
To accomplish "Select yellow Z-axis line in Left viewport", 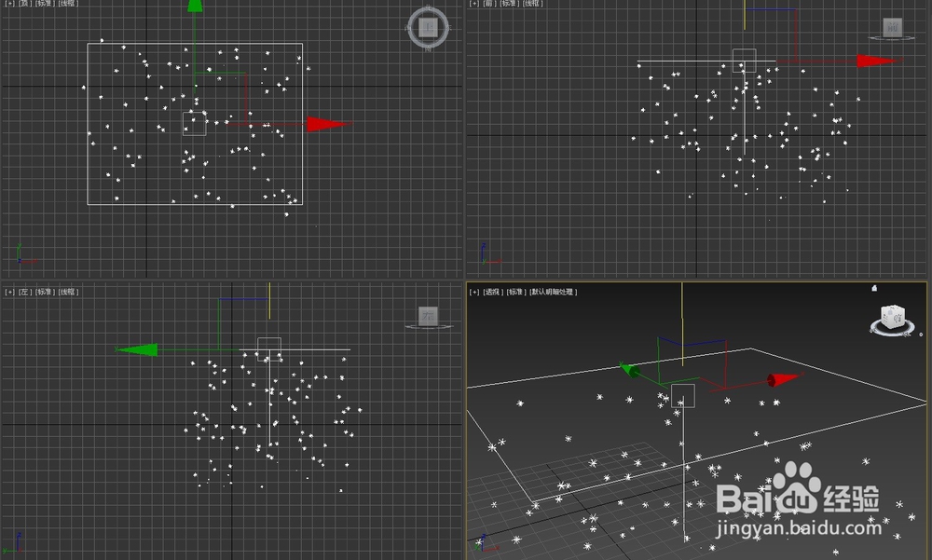I will coord(269,301).
